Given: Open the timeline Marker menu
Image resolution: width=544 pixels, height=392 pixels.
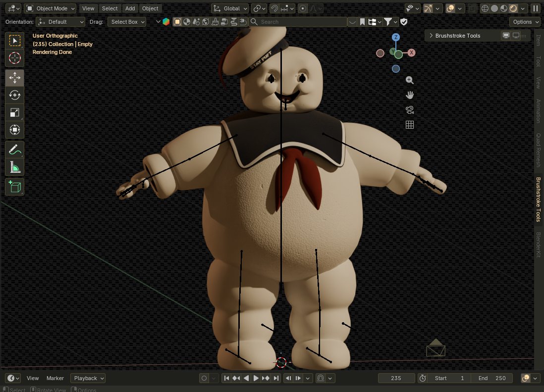Looking at the screenshot, I should [x=55, y=378].
